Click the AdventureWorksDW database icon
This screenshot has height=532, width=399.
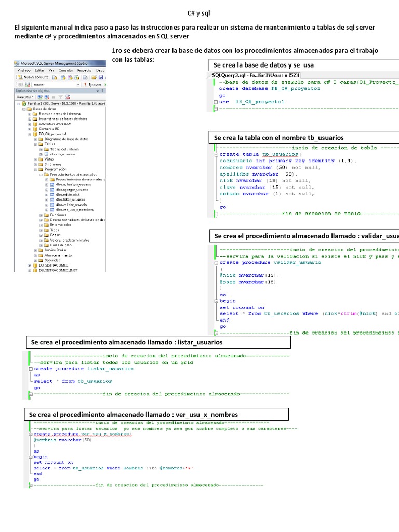click(x=35, y=124)
